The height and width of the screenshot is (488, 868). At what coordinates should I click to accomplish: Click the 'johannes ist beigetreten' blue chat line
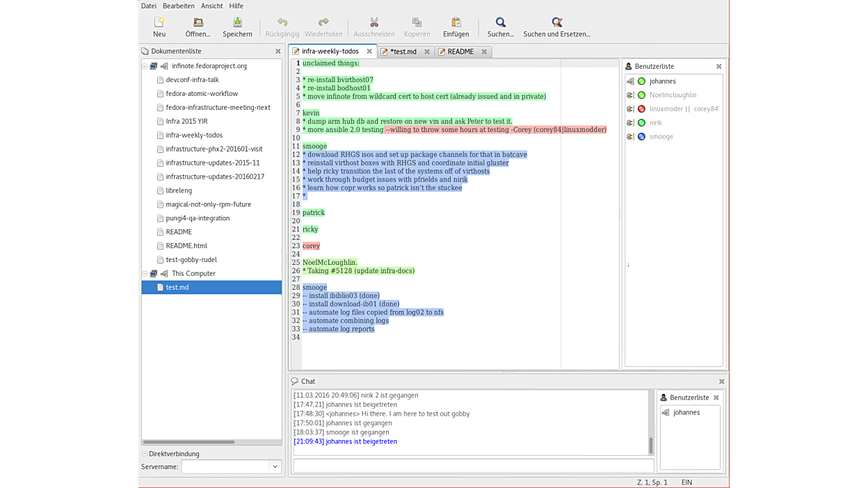pyautogui.click(x=345, y=441)
